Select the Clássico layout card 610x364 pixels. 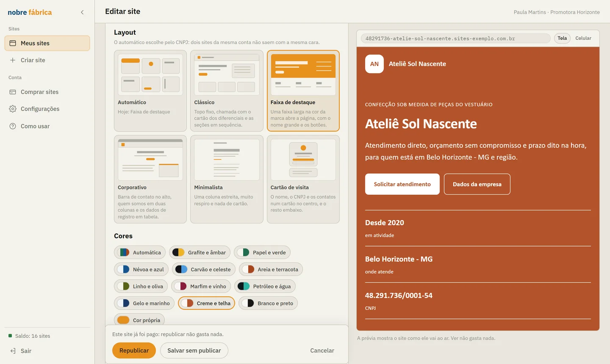(x=227, y=91)
